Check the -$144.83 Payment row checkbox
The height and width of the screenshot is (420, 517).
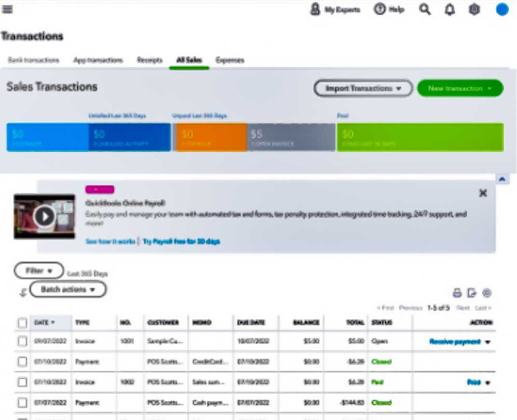(22, 402)
